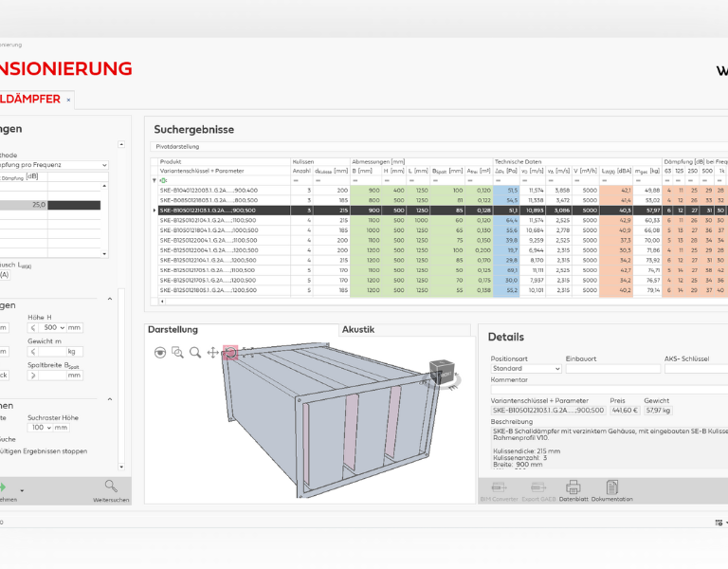
Task: Activate the rotate view tool in 3D viewer
Action: click(230, 352)
